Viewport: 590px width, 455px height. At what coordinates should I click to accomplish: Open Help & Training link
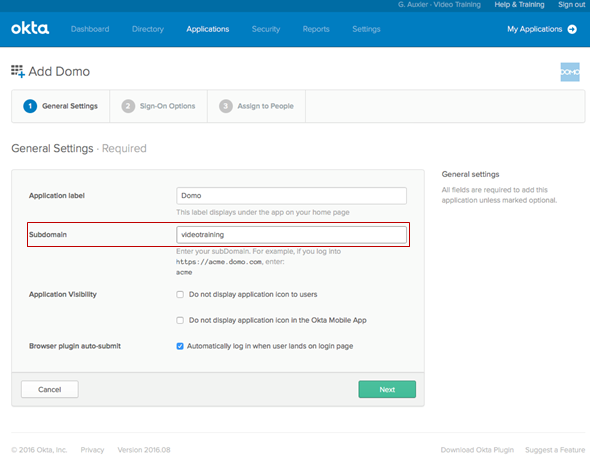pos(519,5)
